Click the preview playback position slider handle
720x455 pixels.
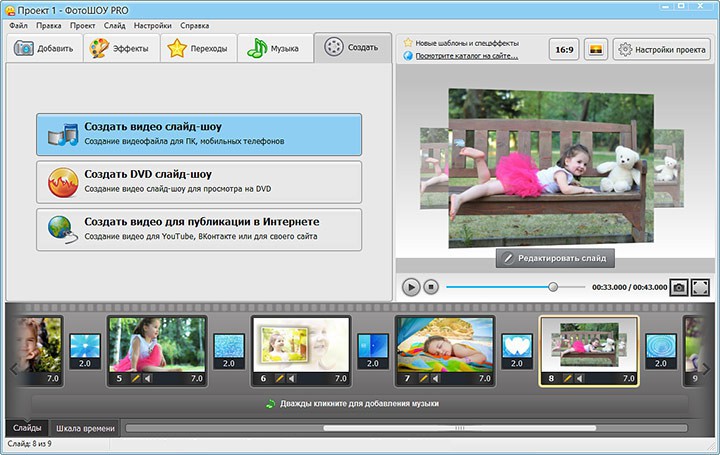coord(553,287)
